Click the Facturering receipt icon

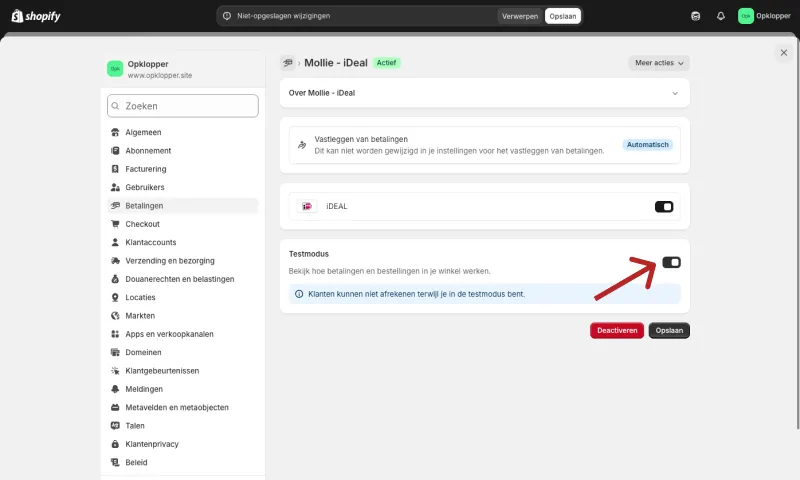coord(115,169)
